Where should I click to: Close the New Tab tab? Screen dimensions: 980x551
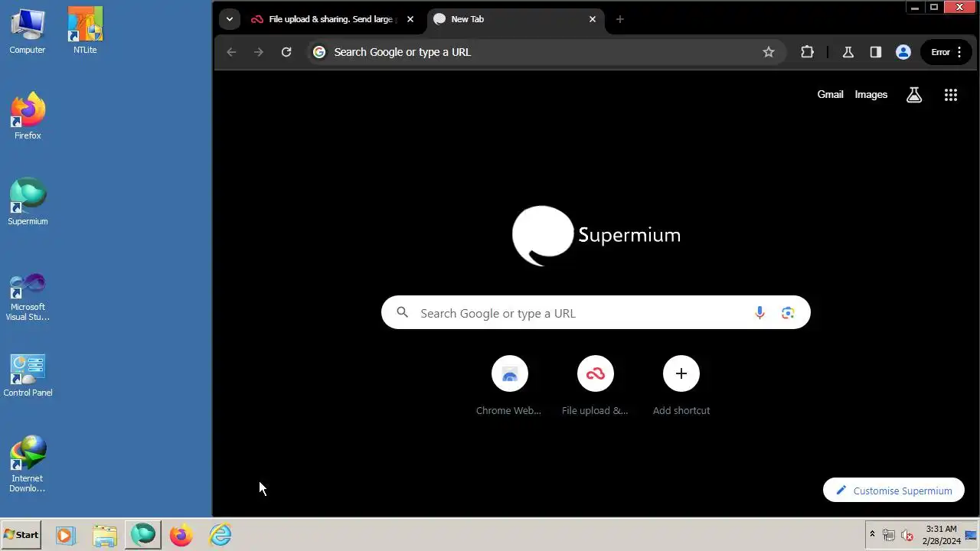(x=593, y=19)
